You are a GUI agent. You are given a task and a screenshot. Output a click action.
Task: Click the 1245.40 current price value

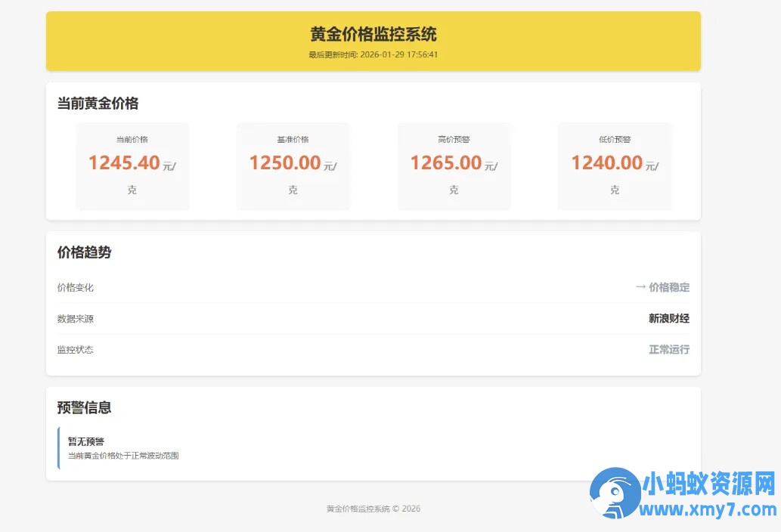click(124, 162)
